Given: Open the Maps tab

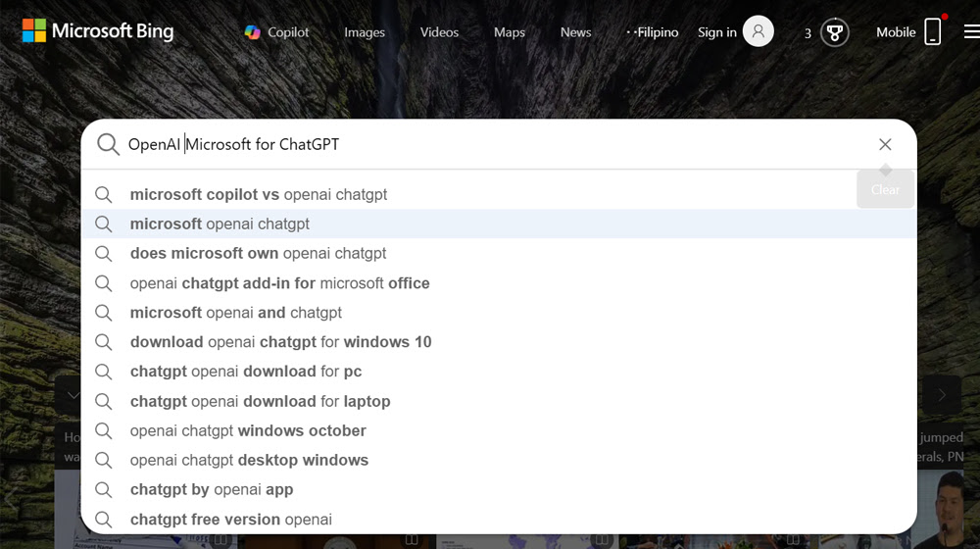Looking at the screenshot, I should [510, 32].
